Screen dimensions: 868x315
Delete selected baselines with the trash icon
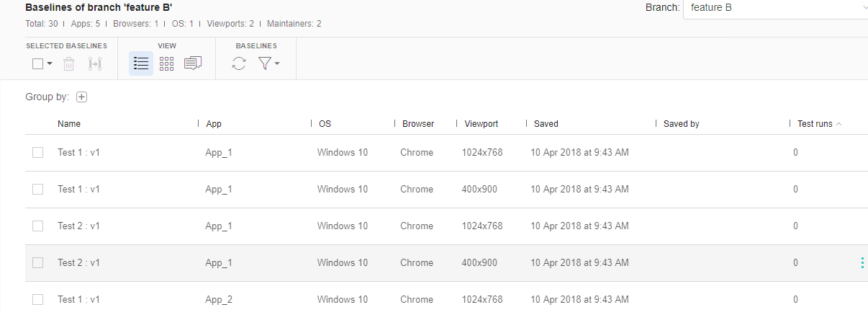[68, 64]
